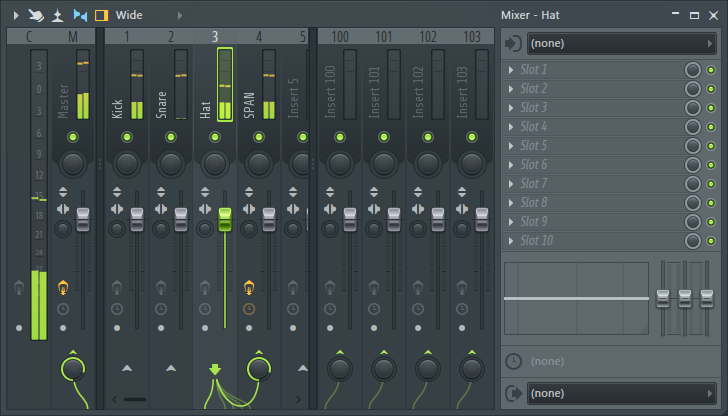The image size is (728, 416).
Task: Mute the Master track green LED
Action: 73,137
